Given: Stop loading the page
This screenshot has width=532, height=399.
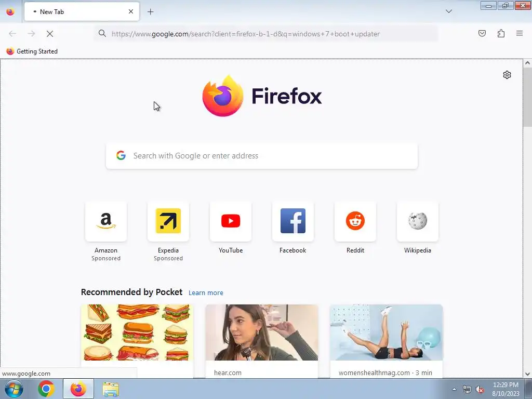Looking at the screenshot, I should 49,34.
